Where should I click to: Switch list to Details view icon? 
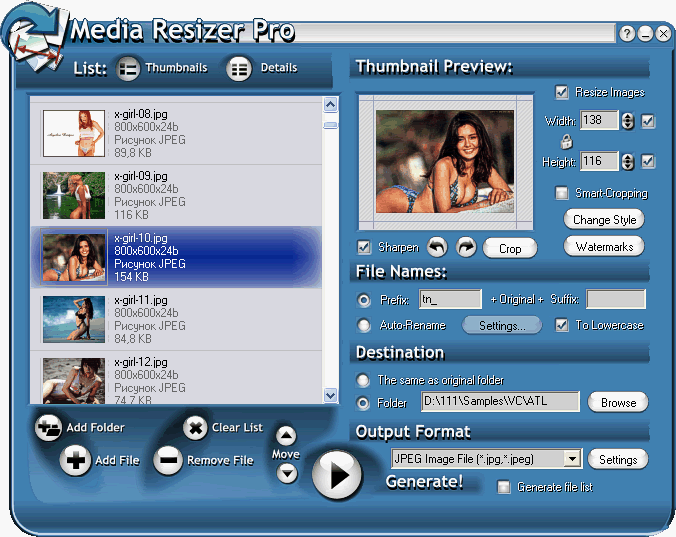239,68
